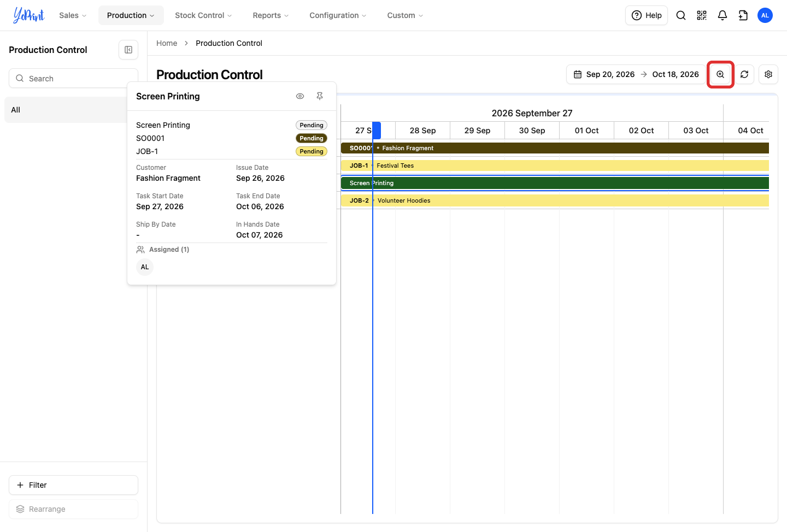The image size is (787, 532).
Task: Click the Pending badge beside JOB-1
Action: [312, 151]
